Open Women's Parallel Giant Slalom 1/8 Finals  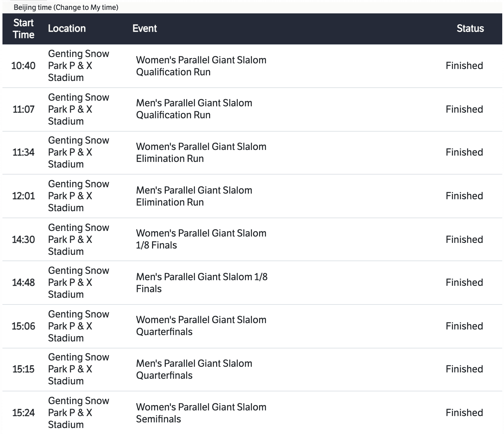click(201, 239)
